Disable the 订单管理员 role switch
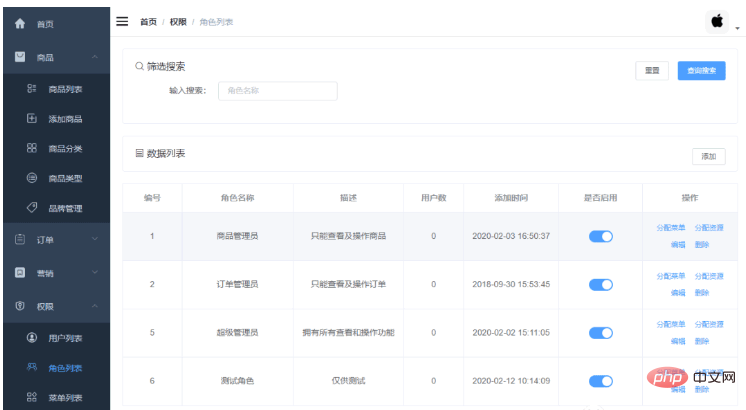The width and height of the screenshot is (746, 410). [x=601, y=284]
